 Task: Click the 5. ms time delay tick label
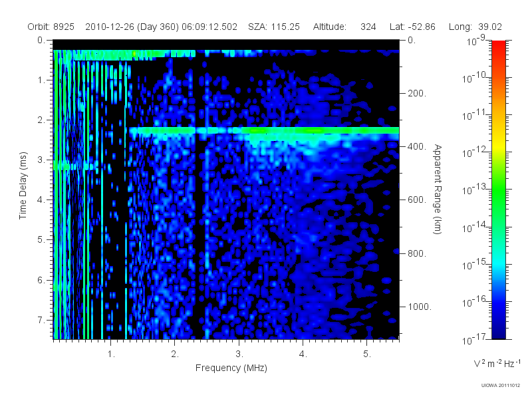pos(41,239)
